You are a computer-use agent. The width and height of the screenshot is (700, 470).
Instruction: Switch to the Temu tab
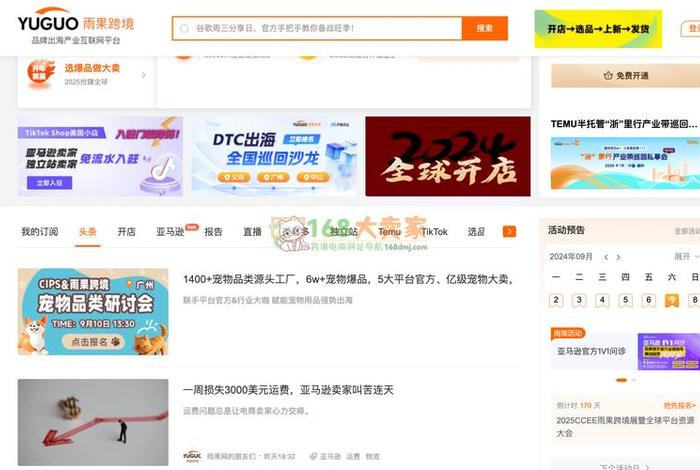tap(389, 232)
